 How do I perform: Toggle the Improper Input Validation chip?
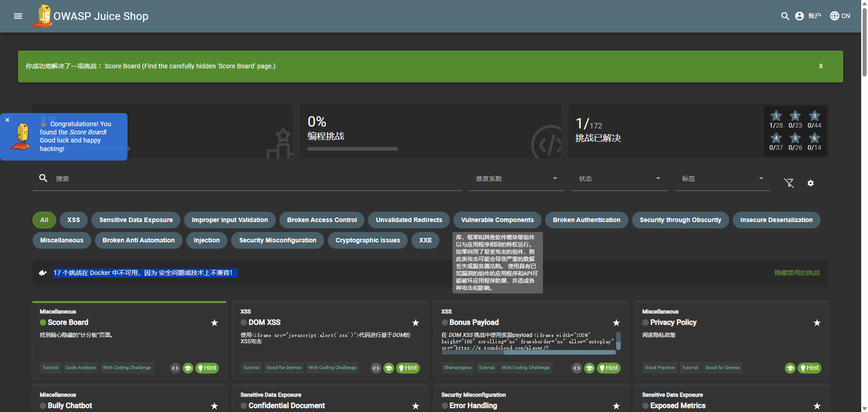tap(230, 220)
